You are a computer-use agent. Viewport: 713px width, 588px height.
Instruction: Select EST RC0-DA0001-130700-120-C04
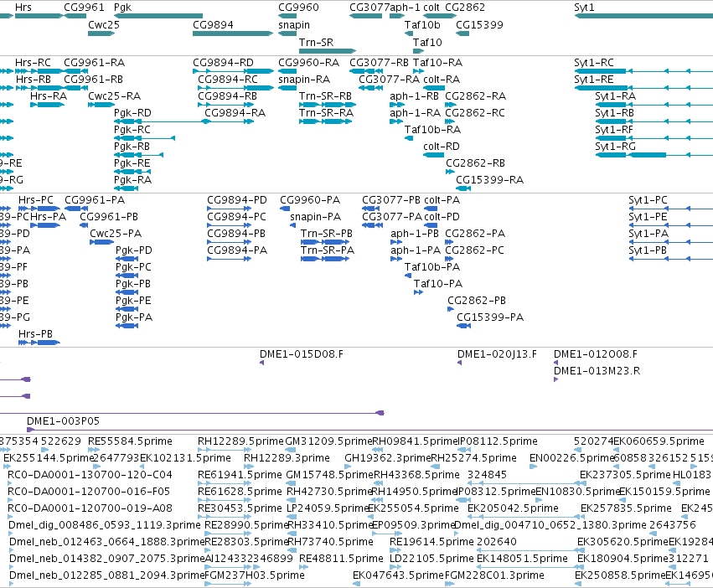pos(90,475)
